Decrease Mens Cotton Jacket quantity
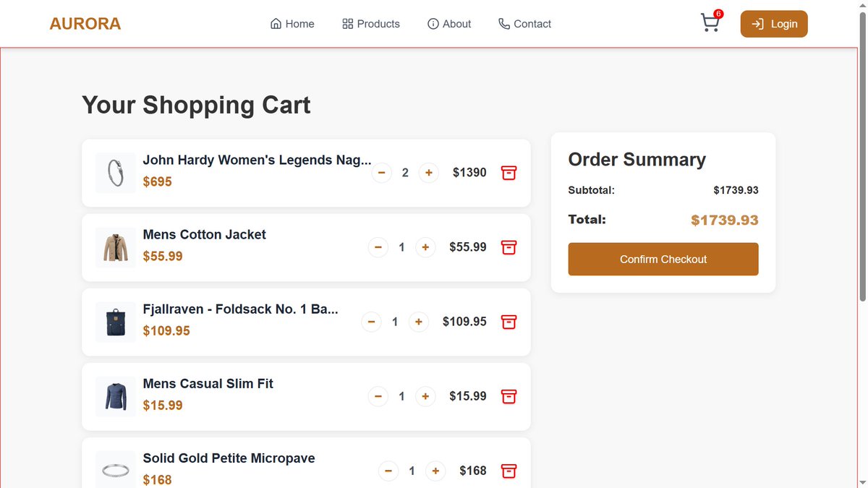The height and width of the screenshot is (488, 868). (378, 247)
